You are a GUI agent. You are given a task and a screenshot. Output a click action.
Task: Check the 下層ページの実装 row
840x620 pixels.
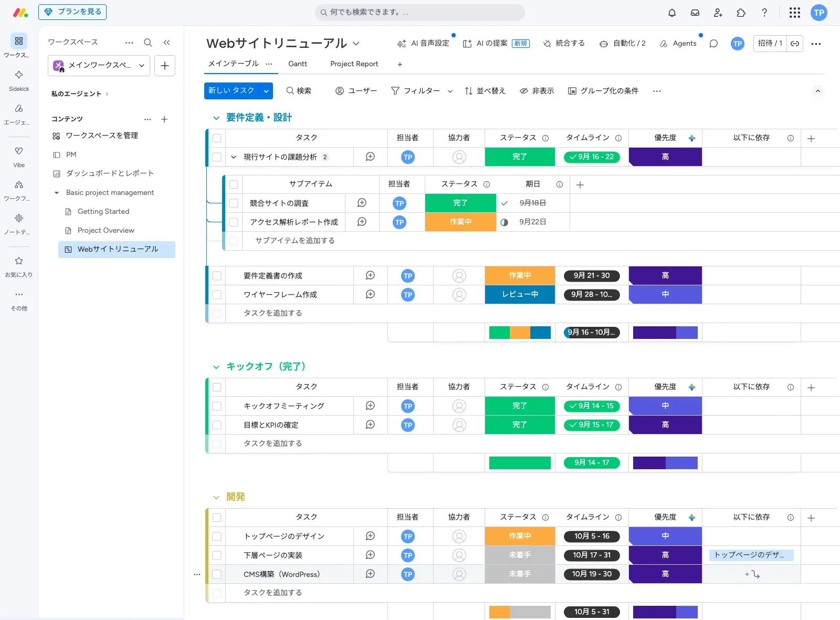coord(217,555)
